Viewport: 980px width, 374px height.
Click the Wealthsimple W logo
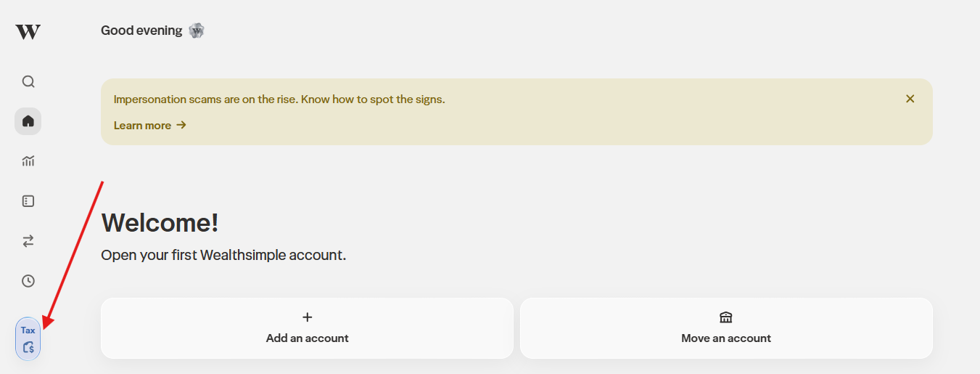click(x=28, y=31)
